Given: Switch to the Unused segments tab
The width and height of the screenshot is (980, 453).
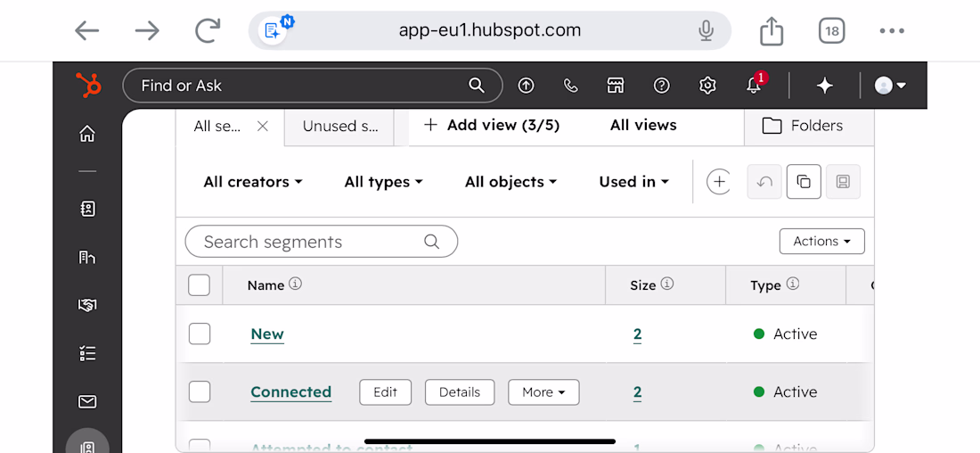Looking at the screenshot, I should (x=340, y=127).
